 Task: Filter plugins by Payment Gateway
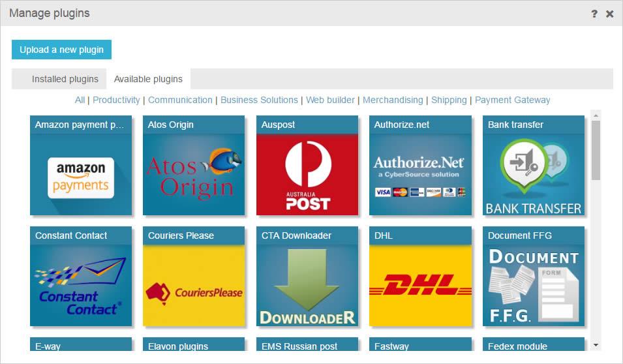click(512, 100)
